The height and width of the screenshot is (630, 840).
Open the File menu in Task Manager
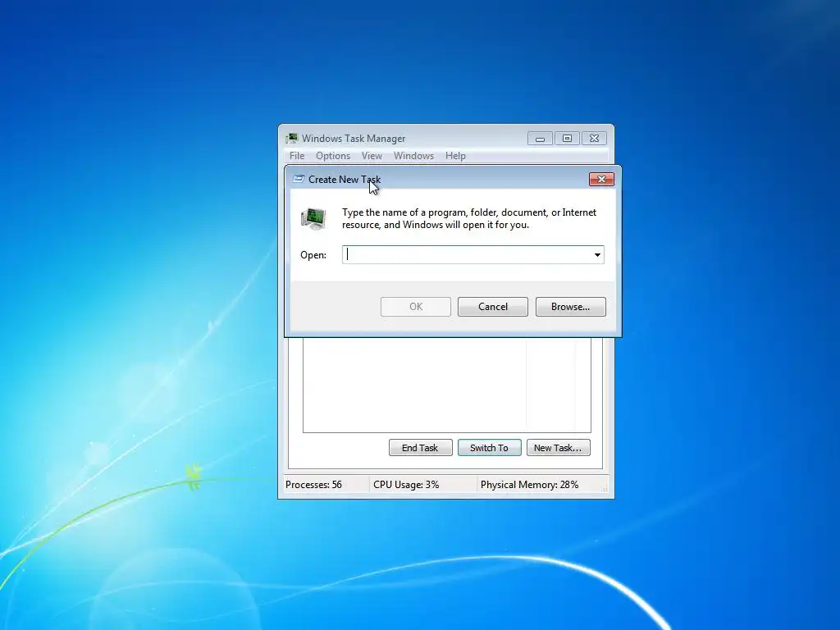pos(297,156)
